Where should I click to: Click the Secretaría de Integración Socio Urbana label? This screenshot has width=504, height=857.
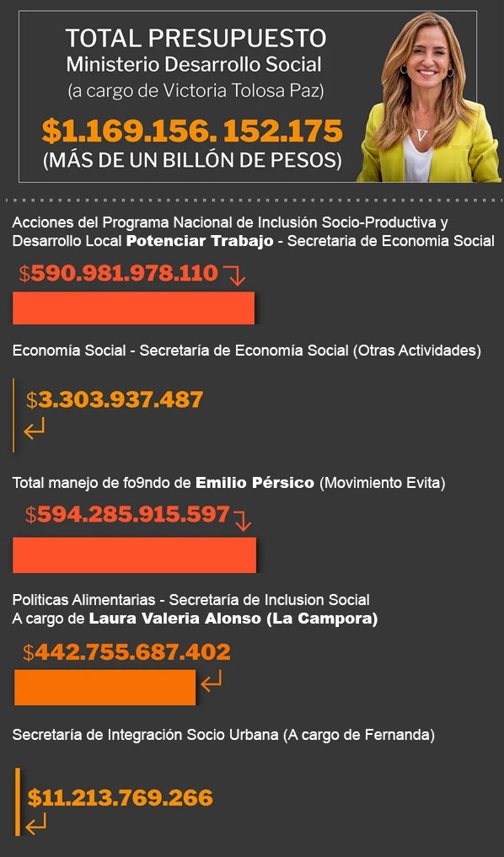146,735
